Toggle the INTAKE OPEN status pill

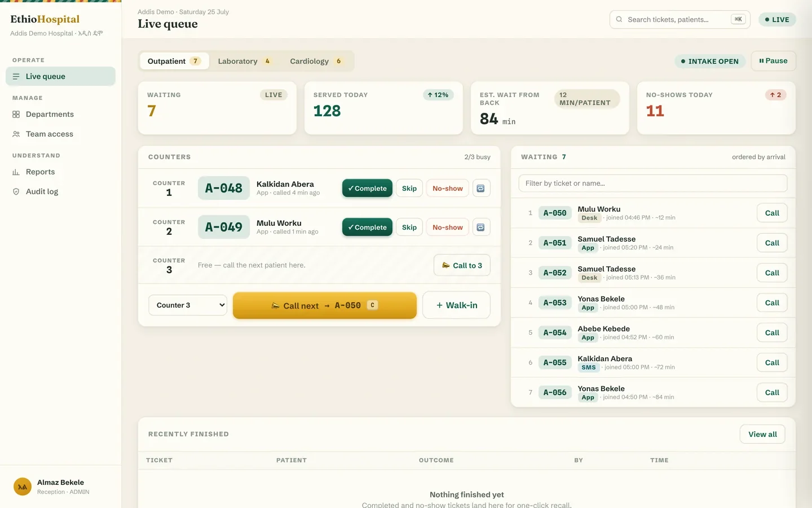click(710, 61)
